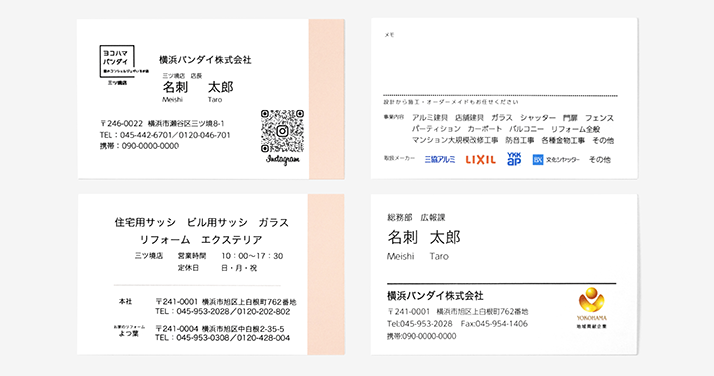Click フェンス in the services list

(x=599, y=118)
